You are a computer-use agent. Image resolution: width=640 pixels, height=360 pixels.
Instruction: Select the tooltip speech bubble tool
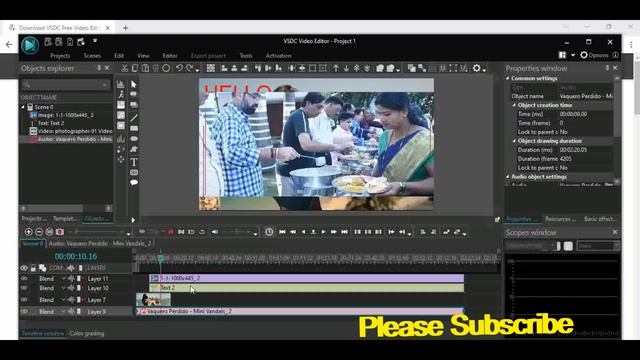click(x=133, y=182)
